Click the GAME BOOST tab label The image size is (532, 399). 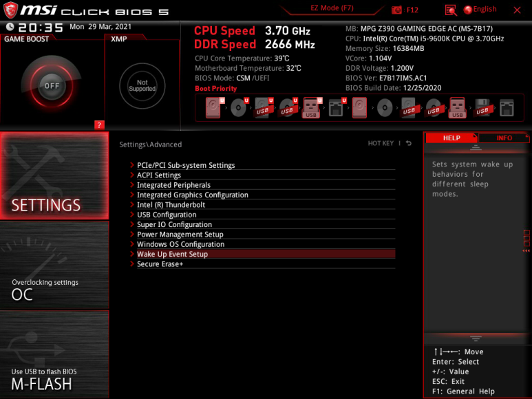(26, 39)
